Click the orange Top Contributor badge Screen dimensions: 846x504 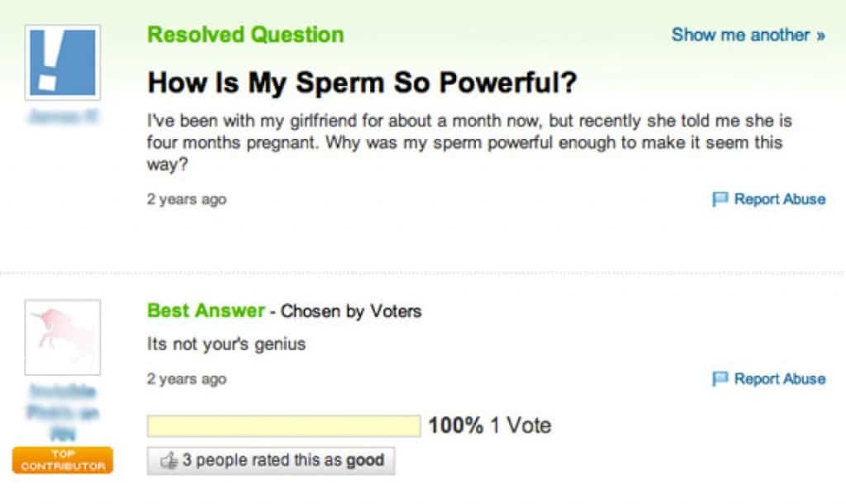(63, 460)
